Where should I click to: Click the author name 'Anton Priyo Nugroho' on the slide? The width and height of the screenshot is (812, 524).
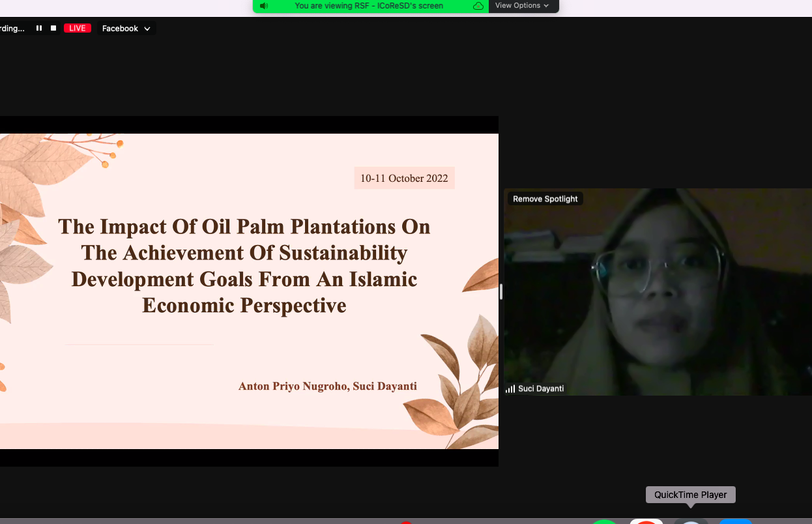tap(294, 386)
